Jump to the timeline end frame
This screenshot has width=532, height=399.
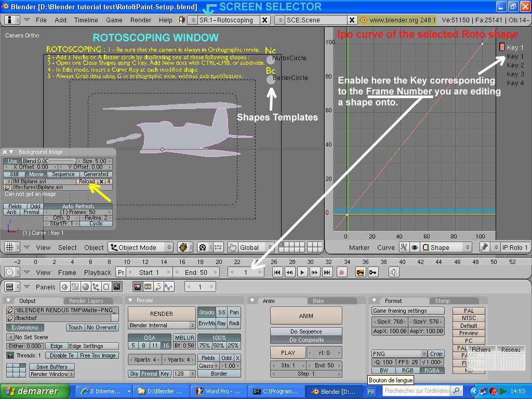(x=327, y=272)
